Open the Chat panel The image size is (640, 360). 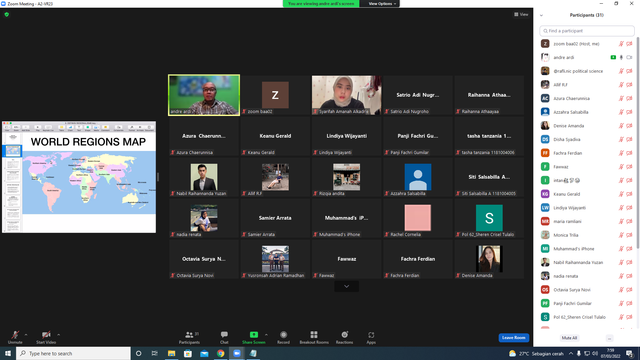224,337
